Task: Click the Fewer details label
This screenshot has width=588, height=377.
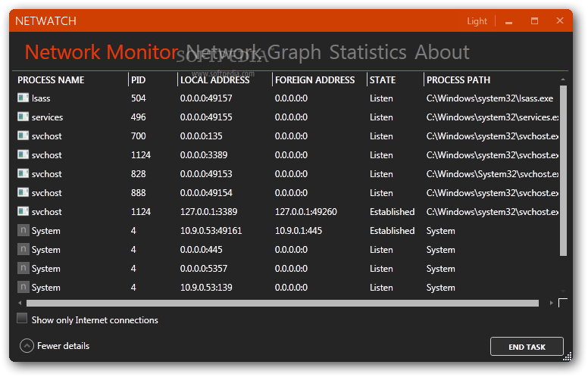Action: [x=63, y=345]
